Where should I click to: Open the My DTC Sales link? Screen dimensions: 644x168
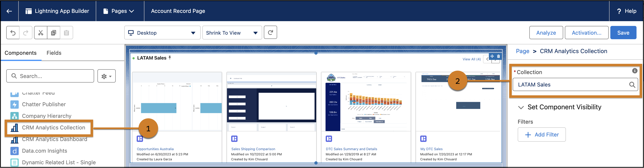431,149
